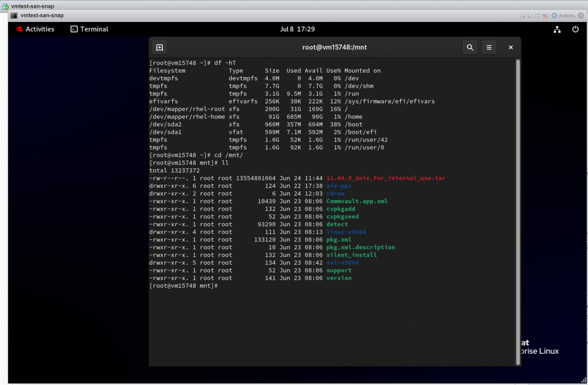
Task: Click the efivarfs filesystem name
Action: tap(163, 101)
